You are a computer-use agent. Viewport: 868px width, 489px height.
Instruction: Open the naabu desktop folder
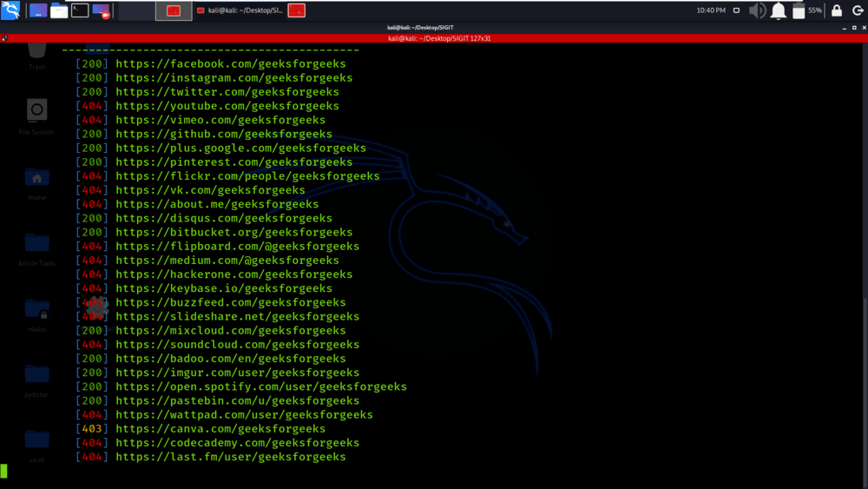click(36, 315)
